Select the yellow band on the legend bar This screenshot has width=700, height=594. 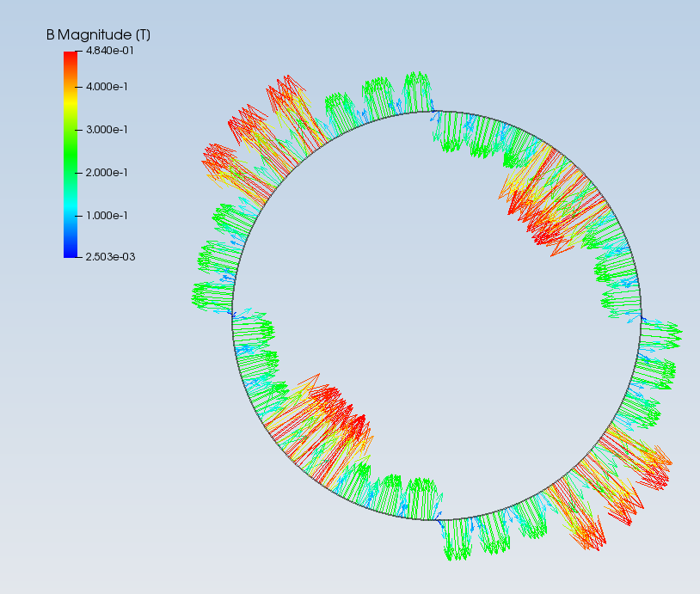pos(71,101)
